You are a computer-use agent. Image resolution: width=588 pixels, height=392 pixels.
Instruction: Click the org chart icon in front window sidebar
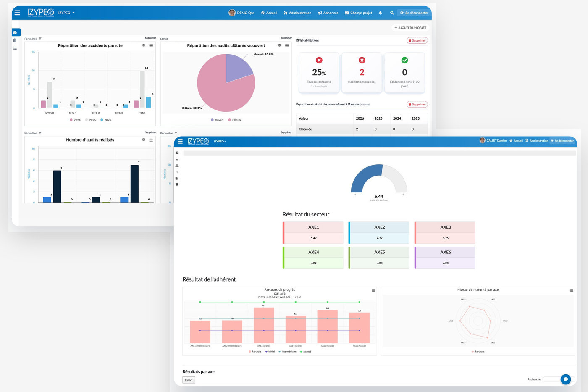177,166
